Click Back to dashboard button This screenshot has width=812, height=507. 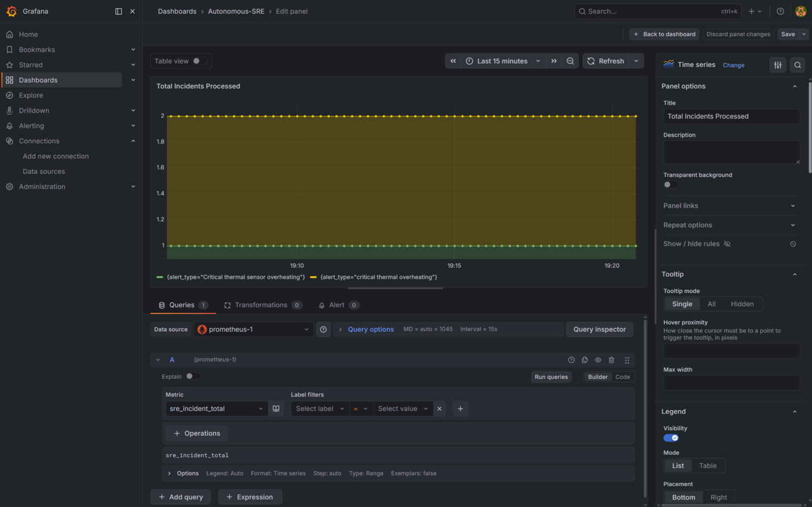click(x=664, y=34)
